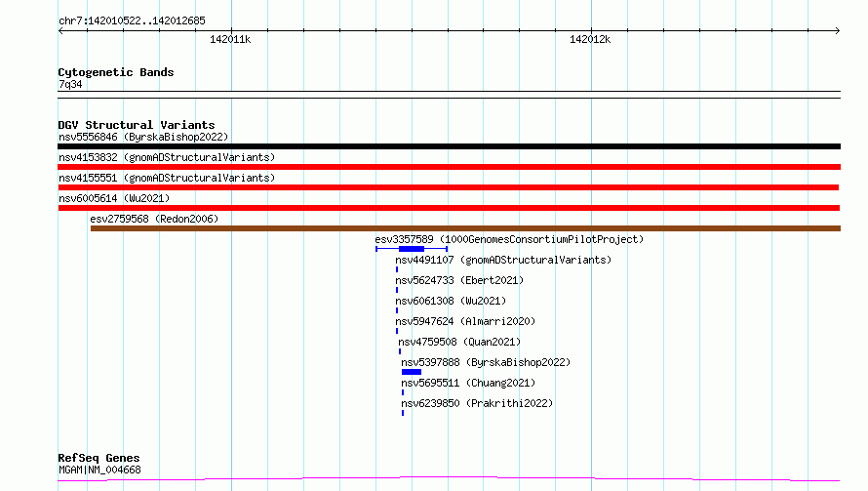Click the nsv5947624 (Almarri2020) label
The width and height of the screenshot is (868, 491).
(x=465, y=321)
